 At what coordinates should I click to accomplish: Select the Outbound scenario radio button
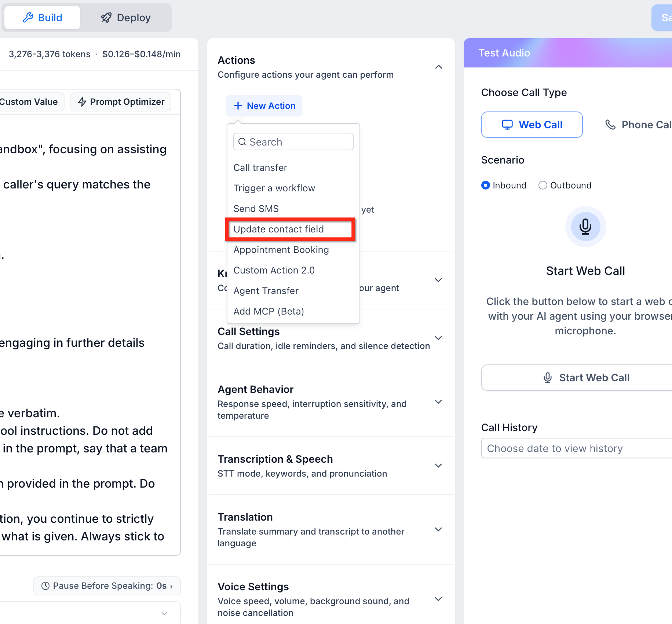point(543,186)
